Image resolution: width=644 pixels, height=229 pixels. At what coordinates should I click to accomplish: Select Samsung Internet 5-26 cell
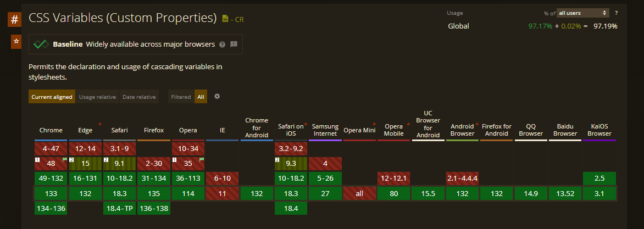click(x=325, y=178)
